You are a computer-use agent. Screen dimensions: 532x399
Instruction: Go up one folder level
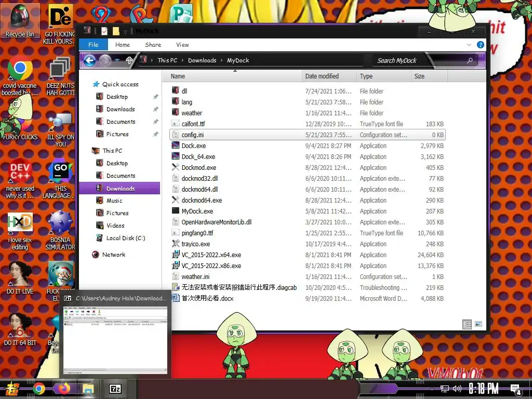[x=129, y=60]
